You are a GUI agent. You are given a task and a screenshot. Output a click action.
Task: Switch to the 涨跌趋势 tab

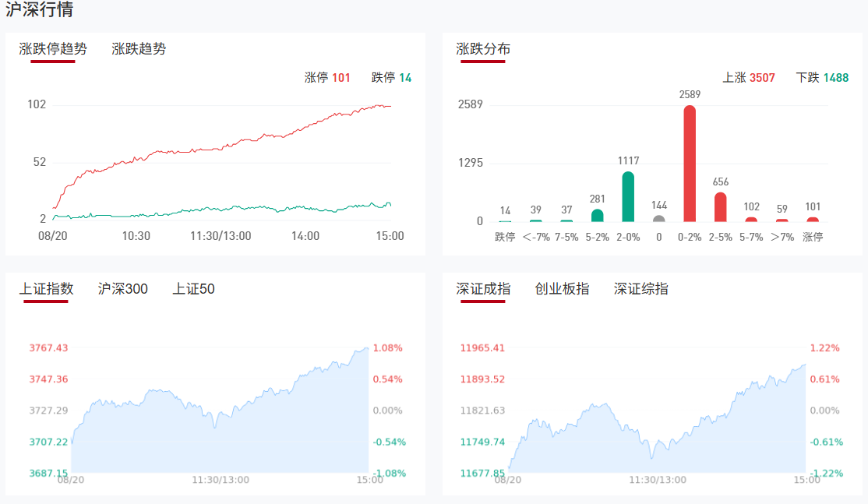click(x=139, y=49)
